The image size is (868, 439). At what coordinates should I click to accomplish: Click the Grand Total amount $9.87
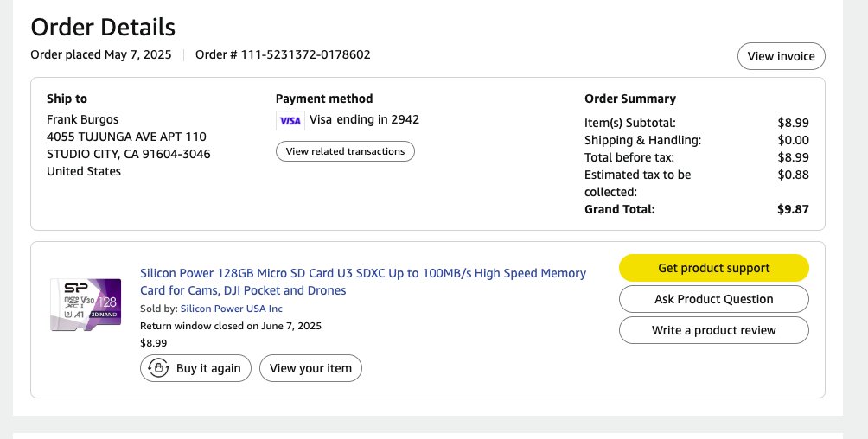point(793,209)
